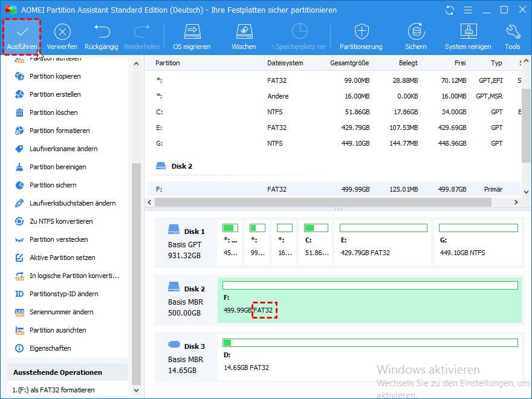
Task: Open the Tools wrench menu
Action: pyautogui.click(x=513, y=32)
